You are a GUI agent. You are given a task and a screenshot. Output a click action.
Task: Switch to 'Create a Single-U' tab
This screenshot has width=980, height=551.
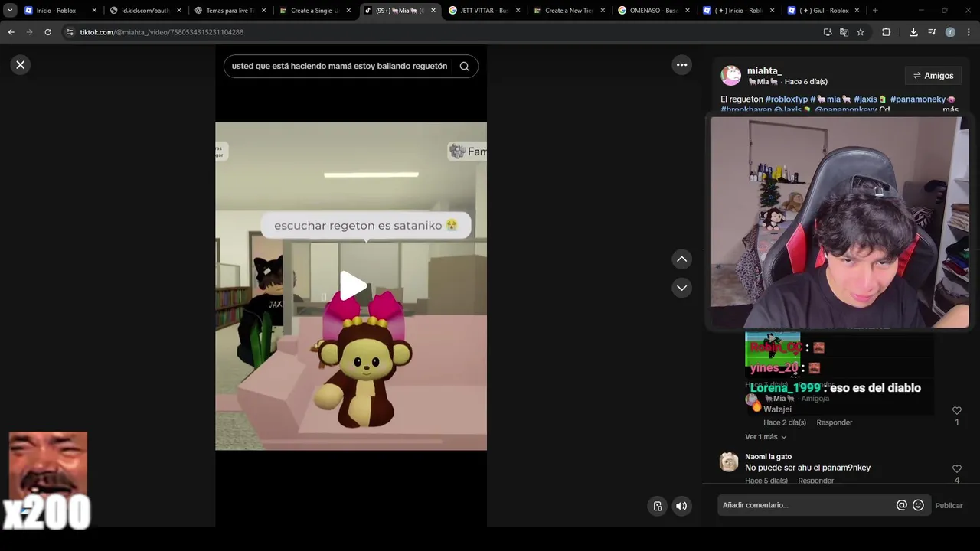coord(314,11)
